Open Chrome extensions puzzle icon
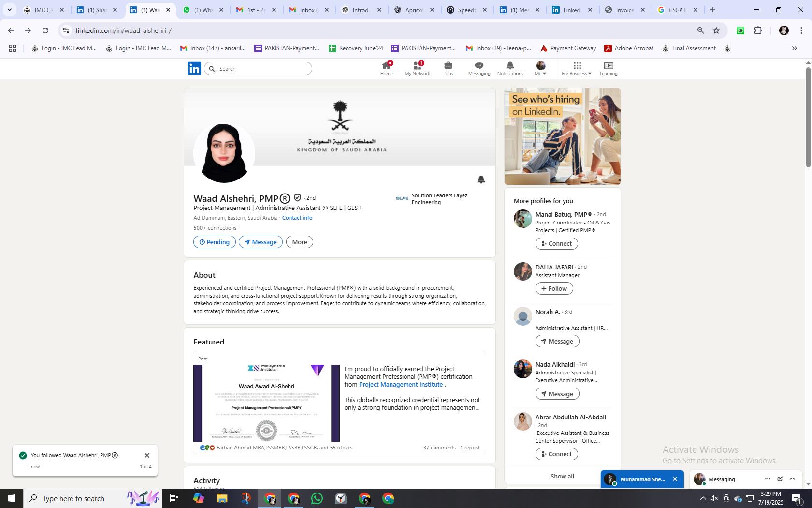Image resolution: width=812 pixels, height=508 pixels. point(758,30)
